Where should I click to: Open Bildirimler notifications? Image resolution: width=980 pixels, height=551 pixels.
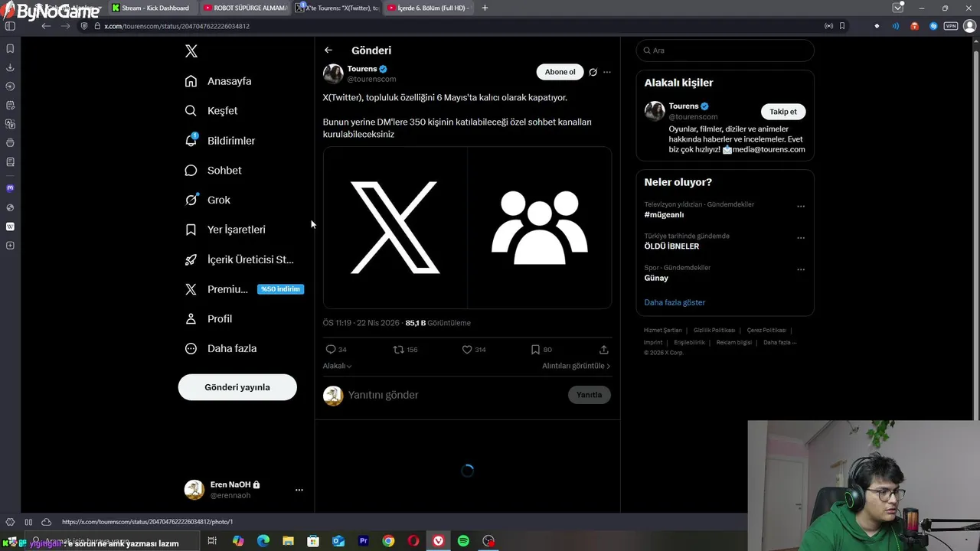(220, 141)
